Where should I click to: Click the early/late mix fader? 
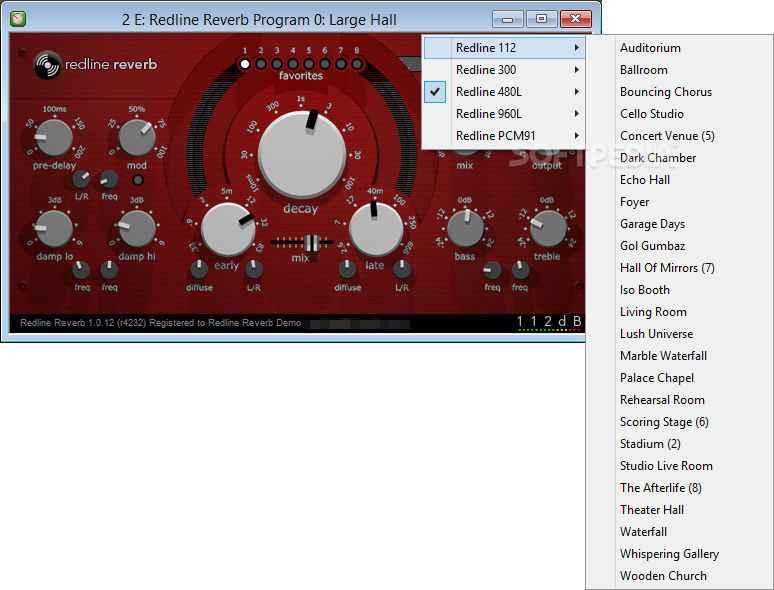coord(311,242)
